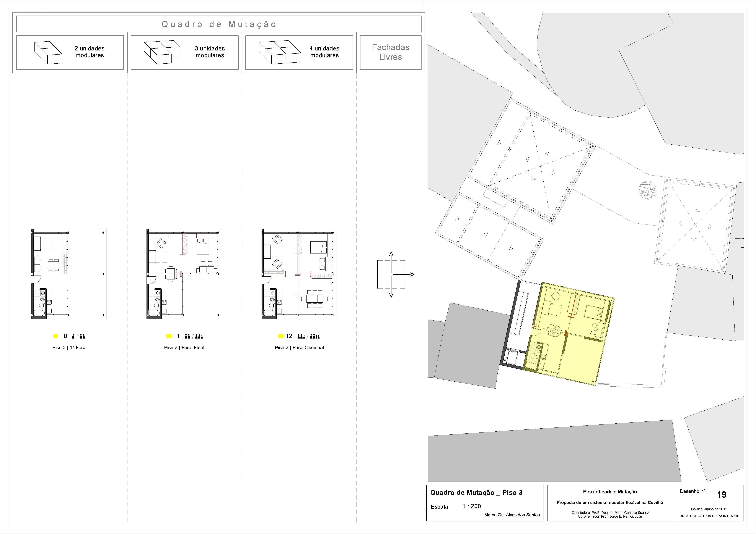The width and height of the screenshot is (756, 534).
Task: Click the Piso 2 | Fase Final label
Action: pyautogui.click(x=184, y=347)
